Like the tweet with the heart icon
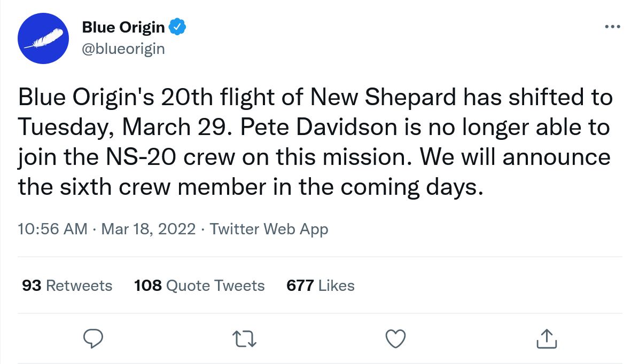639x364 pixels. point(395,338)
